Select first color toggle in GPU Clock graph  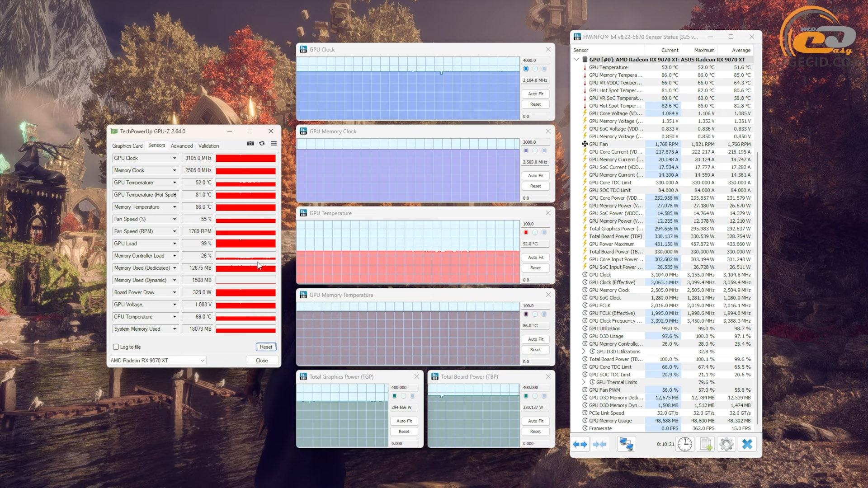[526, 69]
